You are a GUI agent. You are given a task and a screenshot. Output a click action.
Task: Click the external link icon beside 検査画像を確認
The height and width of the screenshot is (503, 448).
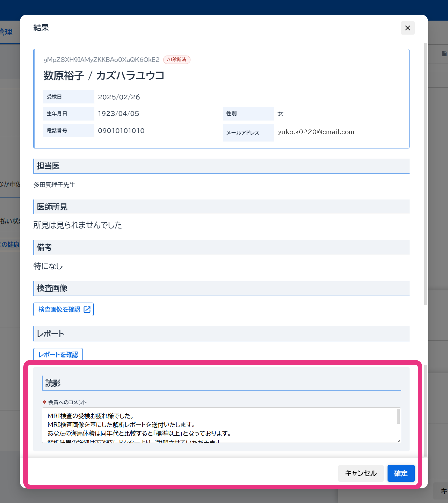click(87, 309)
